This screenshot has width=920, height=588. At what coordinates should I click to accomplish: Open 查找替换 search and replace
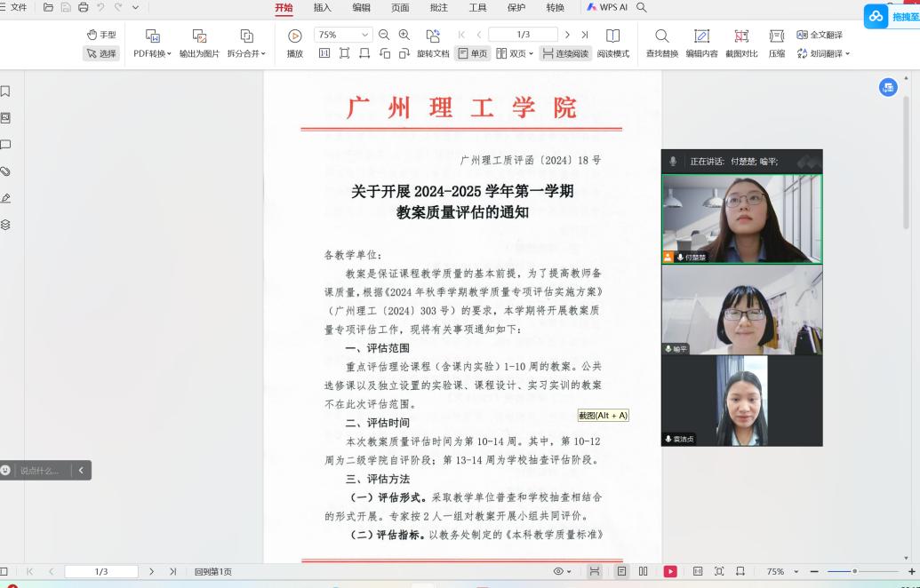[661, 36]
